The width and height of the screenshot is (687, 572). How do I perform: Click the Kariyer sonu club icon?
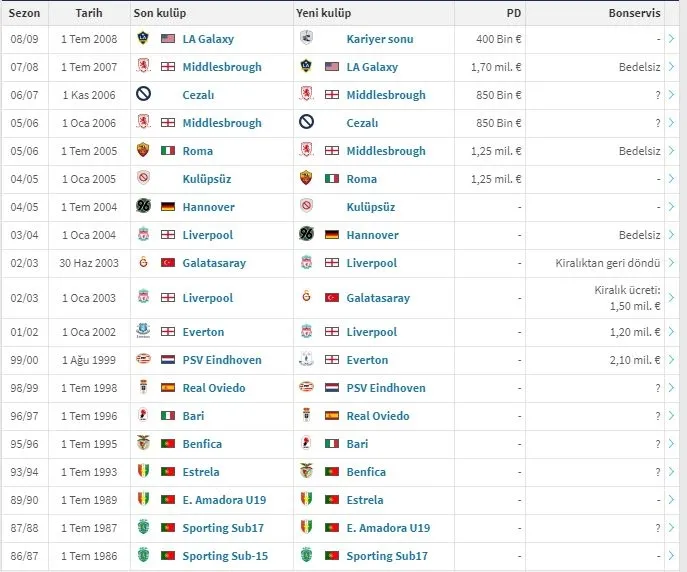tap(306, 39)
